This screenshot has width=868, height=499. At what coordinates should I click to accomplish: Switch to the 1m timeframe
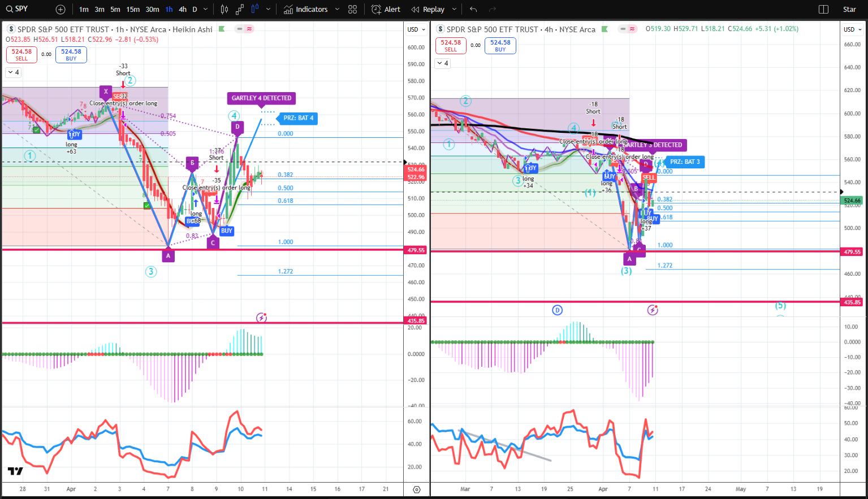pyautogui.click(x=84, y=10)
